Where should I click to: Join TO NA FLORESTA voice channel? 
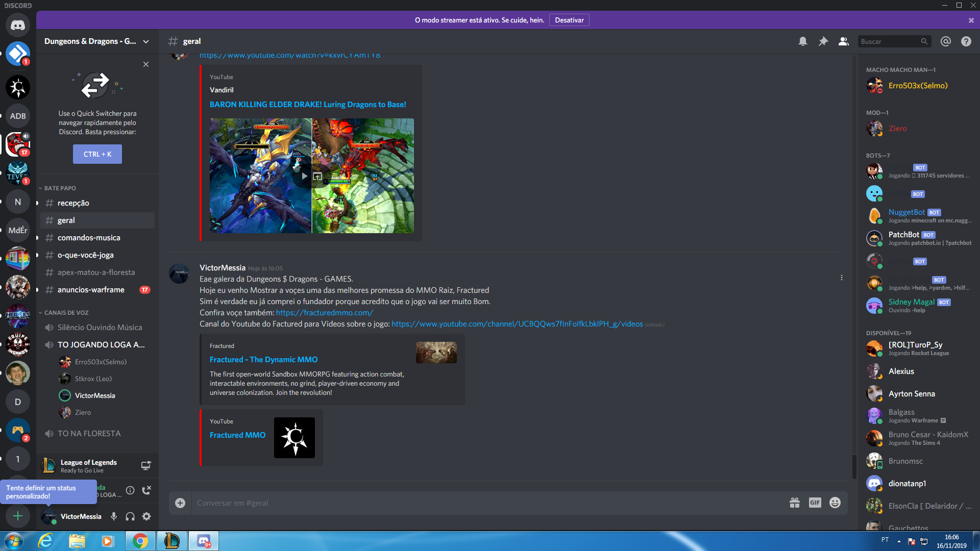click(x=97, y=434)
